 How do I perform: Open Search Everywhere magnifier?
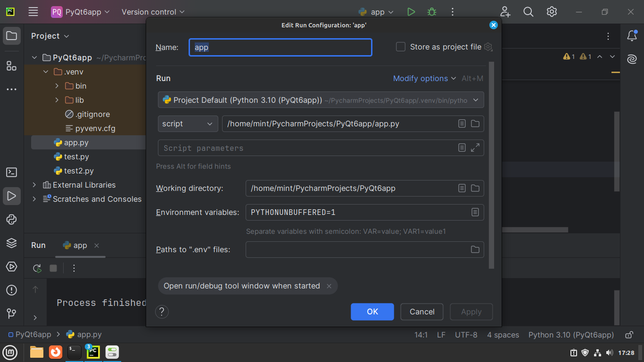click(x=528, y=12)
